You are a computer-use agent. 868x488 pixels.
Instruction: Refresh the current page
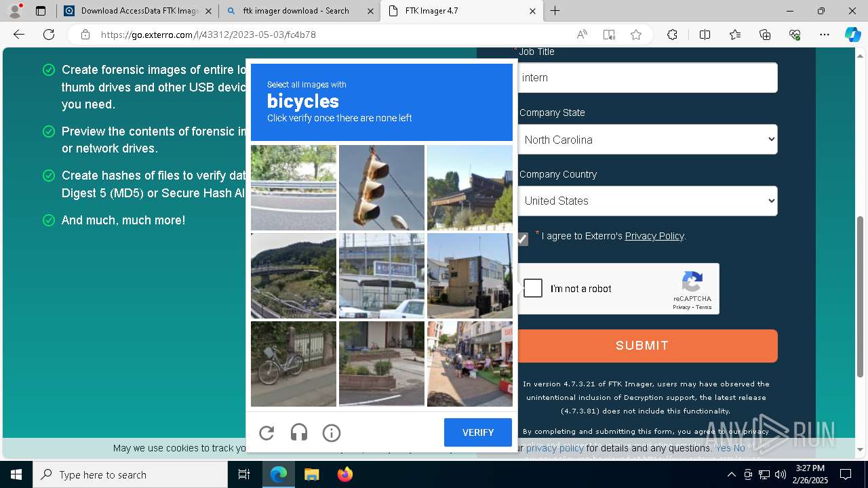tap(49, 35)
